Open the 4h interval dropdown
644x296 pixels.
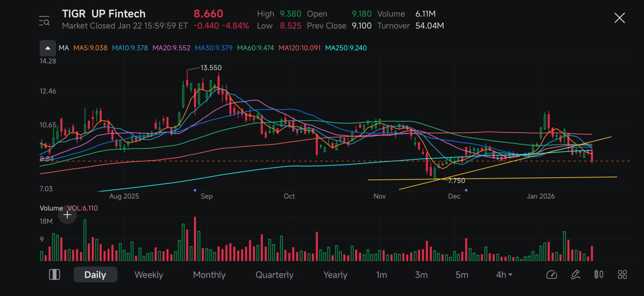[x=504, y=275]
